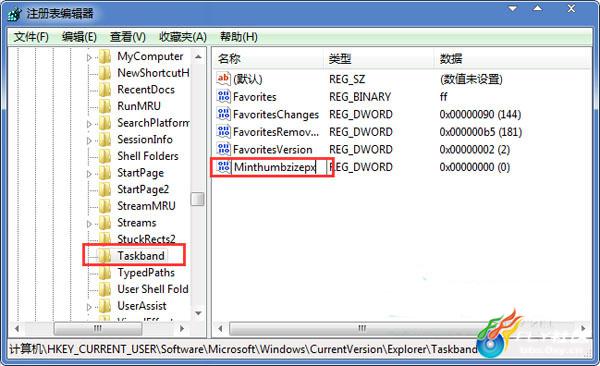Viewport: 600px width, 366px height.
Task: Click the 0x000000b5 (181) data cell
Action: click(481, 132)
